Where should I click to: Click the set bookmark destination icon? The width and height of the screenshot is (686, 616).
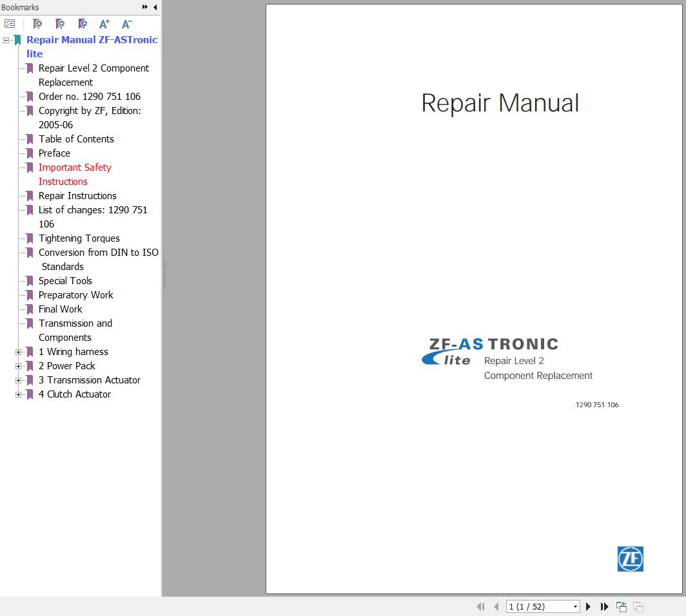click(x=82, y=24)
